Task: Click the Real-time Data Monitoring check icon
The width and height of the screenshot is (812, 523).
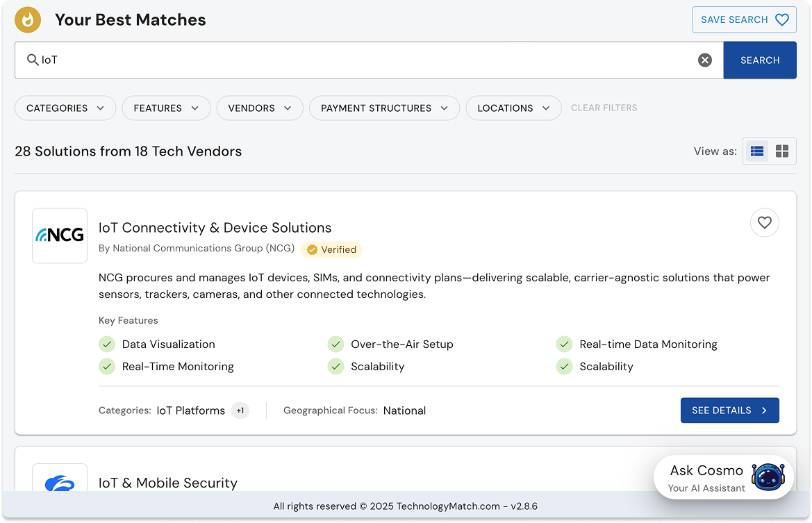Action: (x=564, y=344)
